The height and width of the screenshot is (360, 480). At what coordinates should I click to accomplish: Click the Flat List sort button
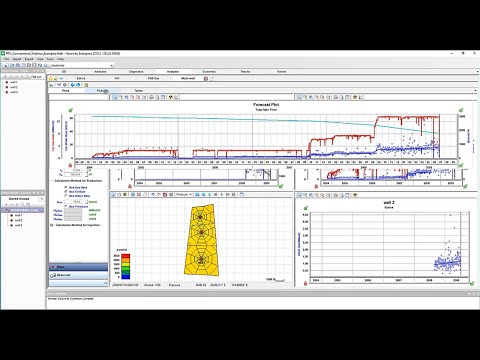coord(36,77)
